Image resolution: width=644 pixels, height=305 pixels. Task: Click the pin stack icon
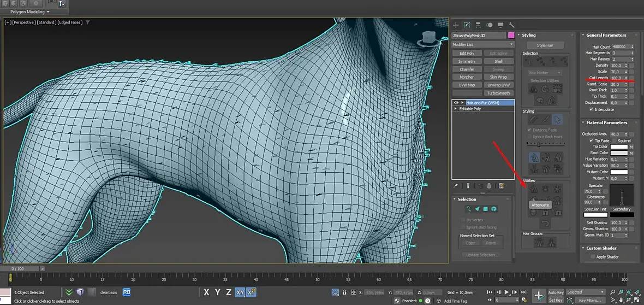(456, 186)
